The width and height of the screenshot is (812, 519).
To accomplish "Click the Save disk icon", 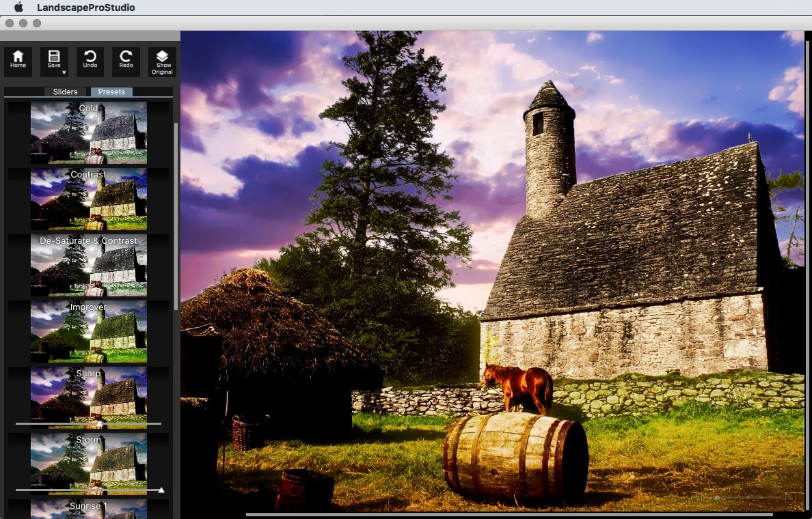I will pos(54,57).
